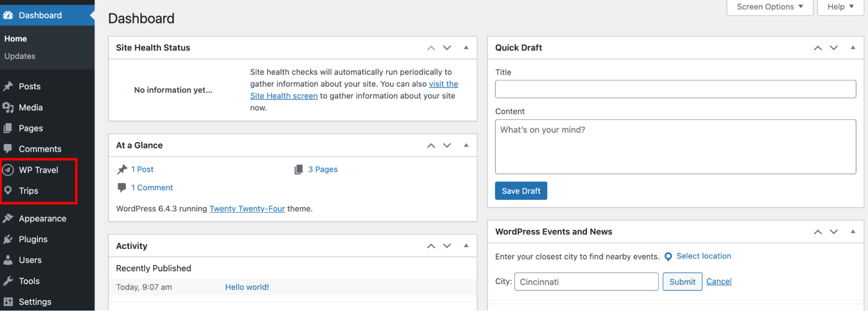Viewport: 868px width, 311px height.
Task: Submit the Cincinnati city entry
Action: 682,282
